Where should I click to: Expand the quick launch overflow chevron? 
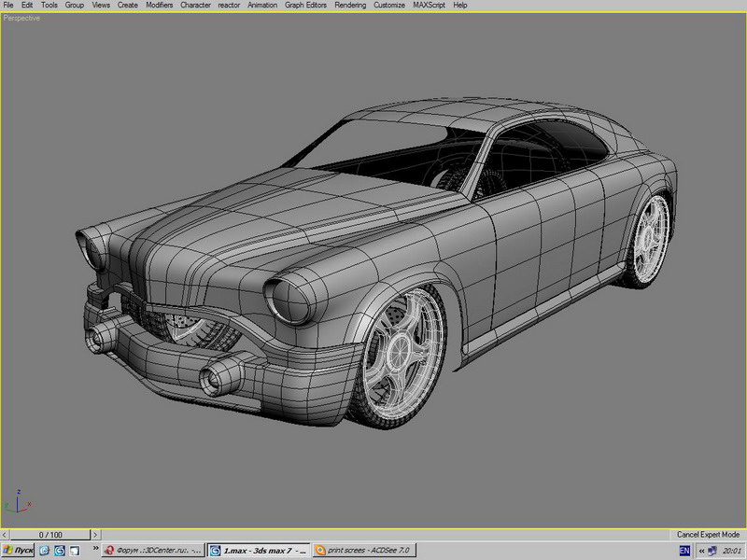(95, 548)
